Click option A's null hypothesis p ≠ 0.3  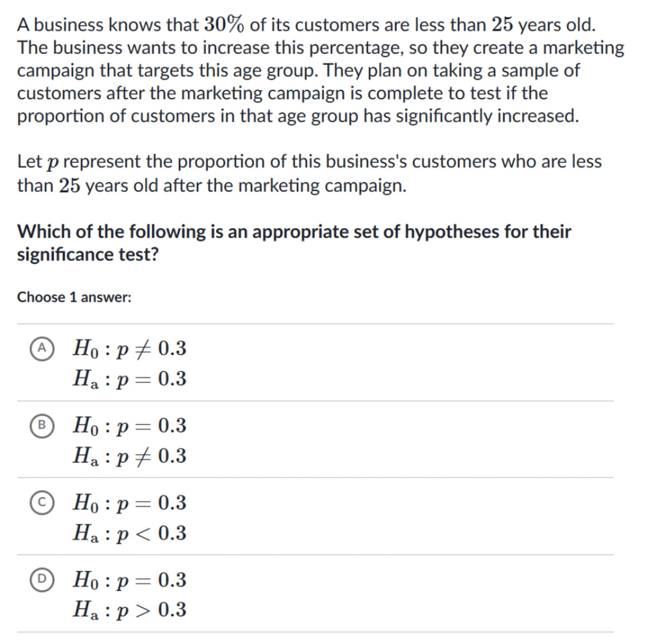129,348
